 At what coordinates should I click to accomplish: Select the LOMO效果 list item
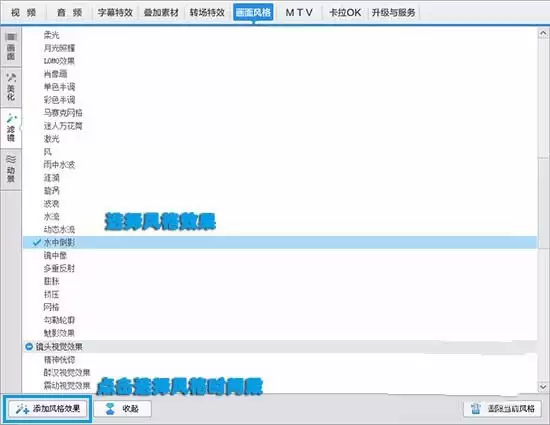tap(59, 61)
